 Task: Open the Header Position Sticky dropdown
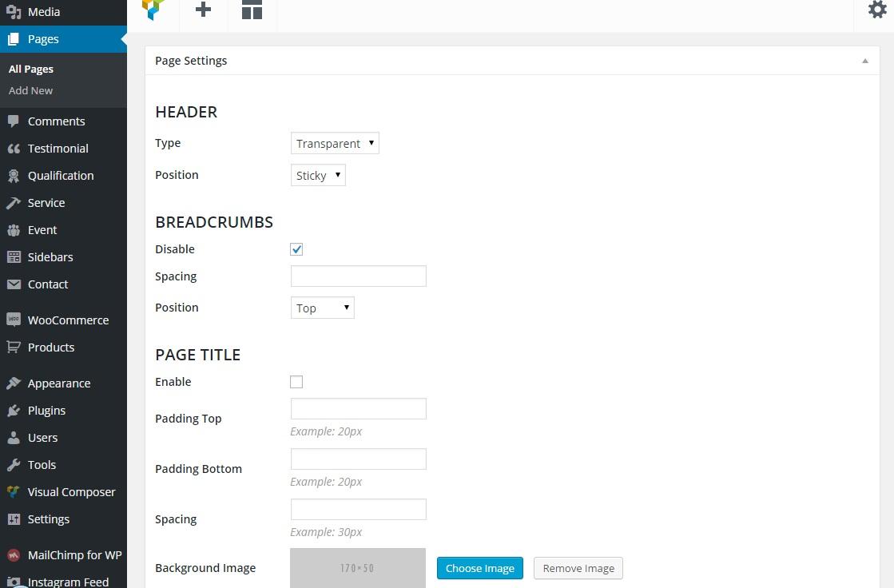[x=318, y=176]
